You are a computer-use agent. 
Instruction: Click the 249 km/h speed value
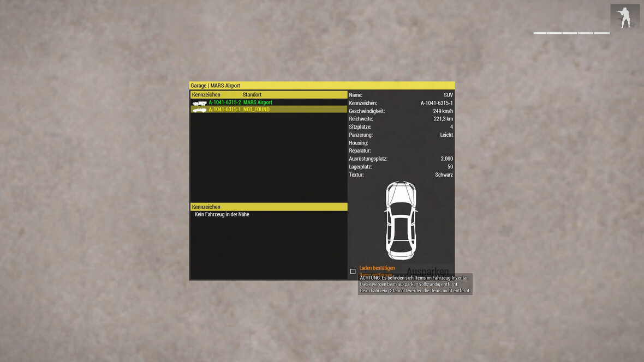click(x=443, y=111)
